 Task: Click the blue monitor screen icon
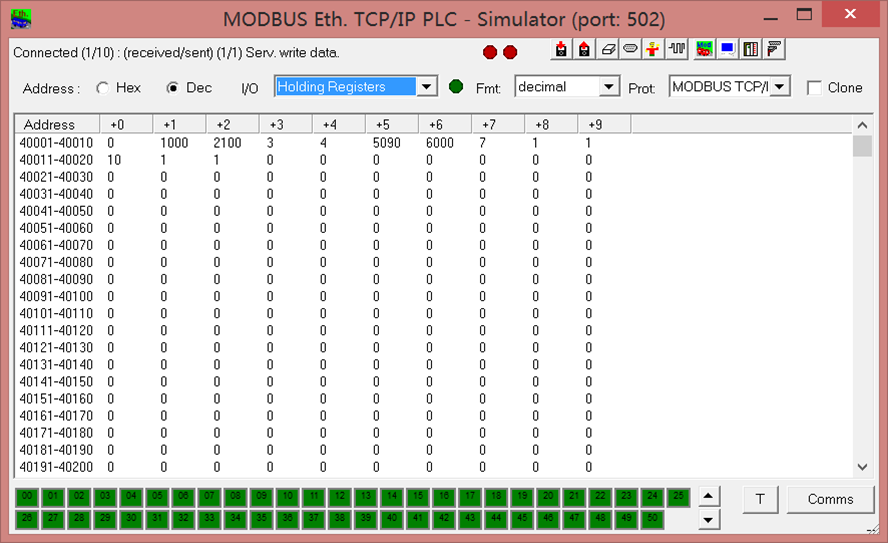727,50
